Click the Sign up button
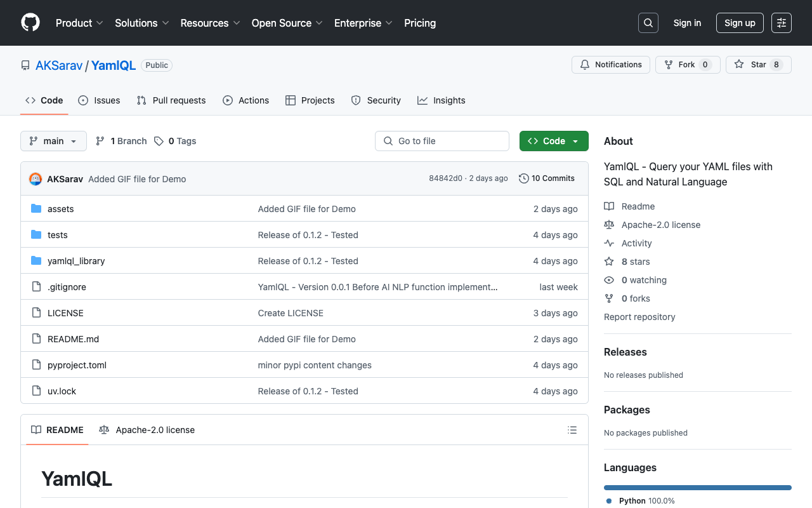This screenshot has height=508, width=812. (x=740, y=23)
